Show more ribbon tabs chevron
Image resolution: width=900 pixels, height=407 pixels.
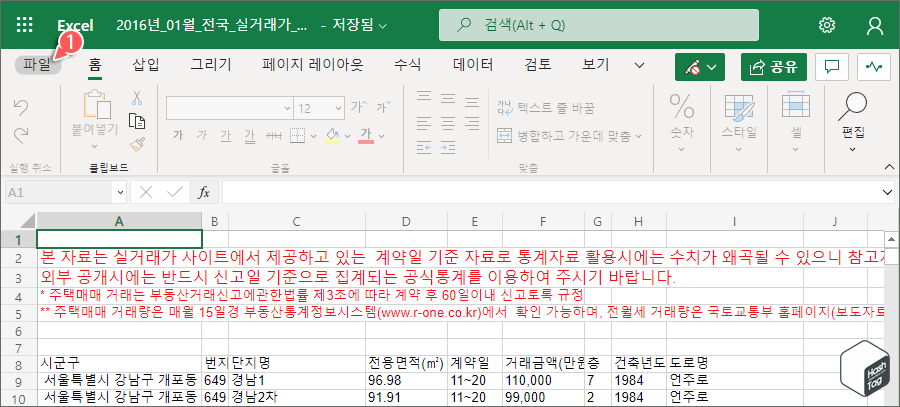pos(639,65)
